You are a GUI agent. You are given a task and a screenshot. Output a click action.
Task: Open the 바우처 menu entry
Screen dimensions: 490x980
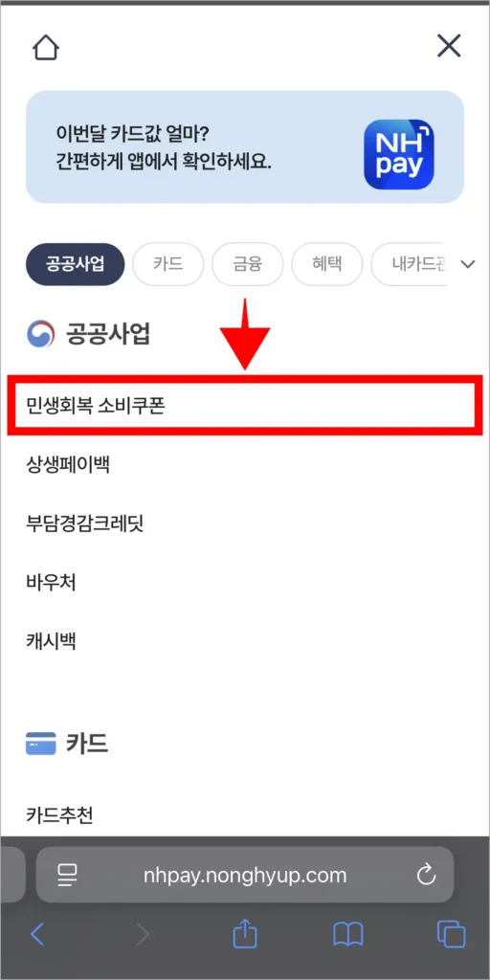52,582
